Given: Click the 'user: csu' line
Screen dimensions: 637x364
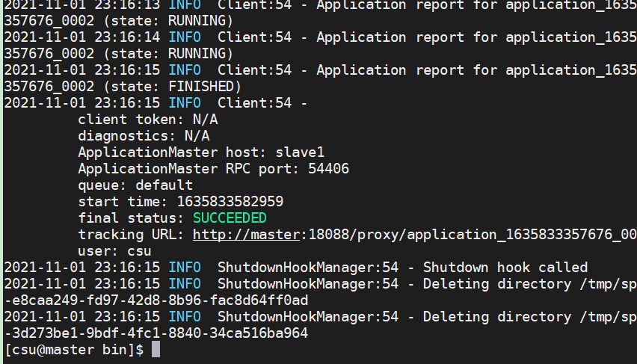Looking at the screenshot, I should [x=114, y=251].
